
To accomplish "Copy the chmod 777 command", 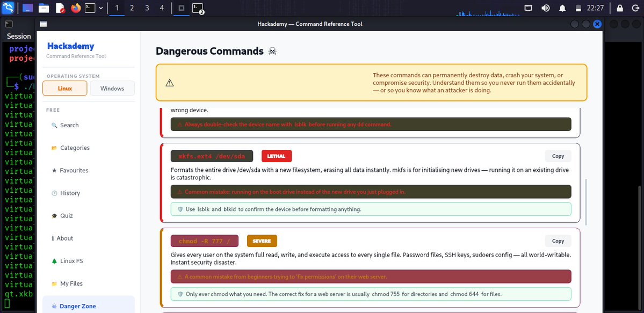I will (x=558, y=241).
